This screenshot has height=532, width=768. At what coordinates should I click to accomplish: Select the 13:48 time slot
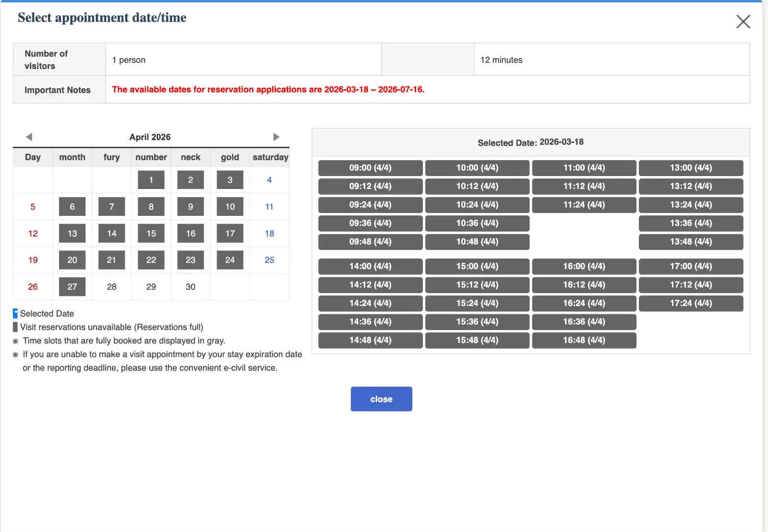click(691, 242)
